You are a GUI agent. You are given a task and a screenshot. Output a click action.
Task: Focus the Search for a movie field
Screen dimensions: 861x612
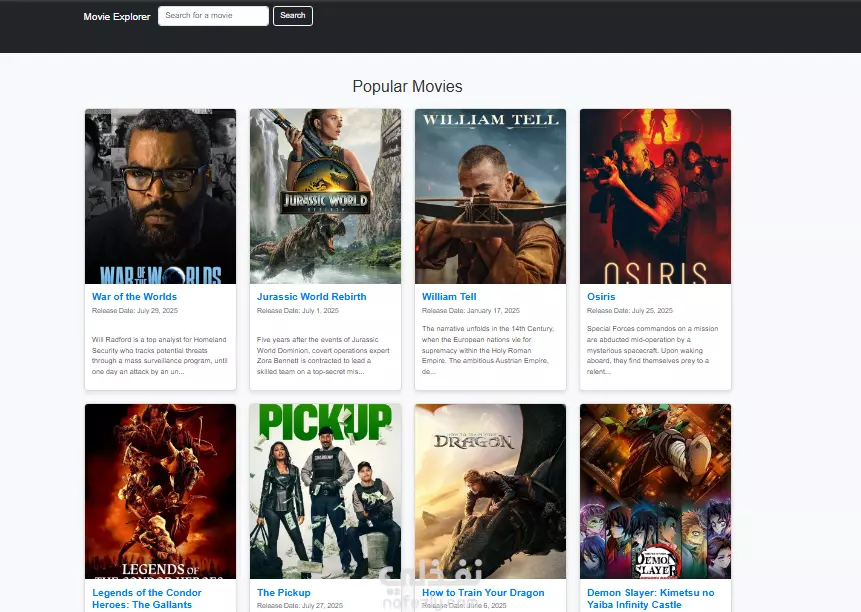click(214, 16)
